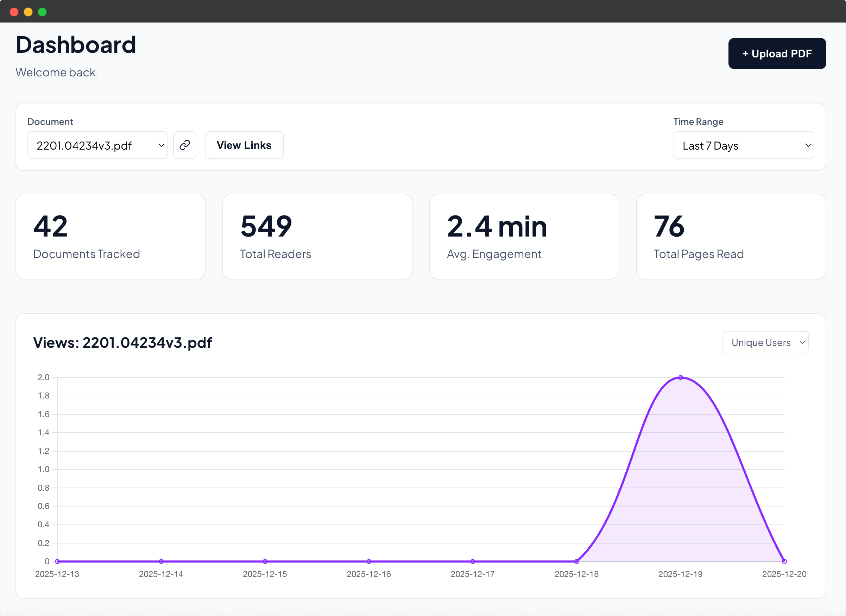Click the 'Views: 2201.04234v3.pdf' chart title
846x616 pixels.
(122, 342)
